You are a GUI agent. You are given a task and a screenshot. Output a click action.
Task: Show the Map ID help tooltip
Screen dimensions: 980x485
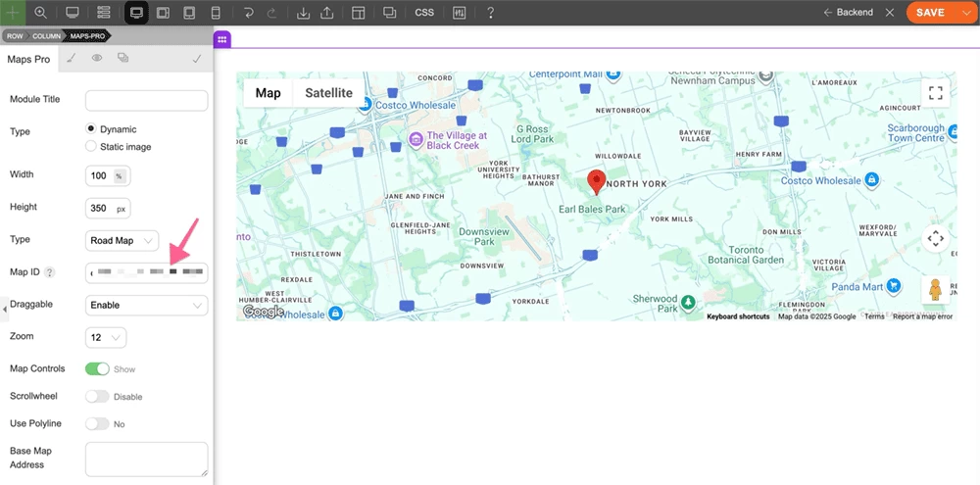pos(50,271)
